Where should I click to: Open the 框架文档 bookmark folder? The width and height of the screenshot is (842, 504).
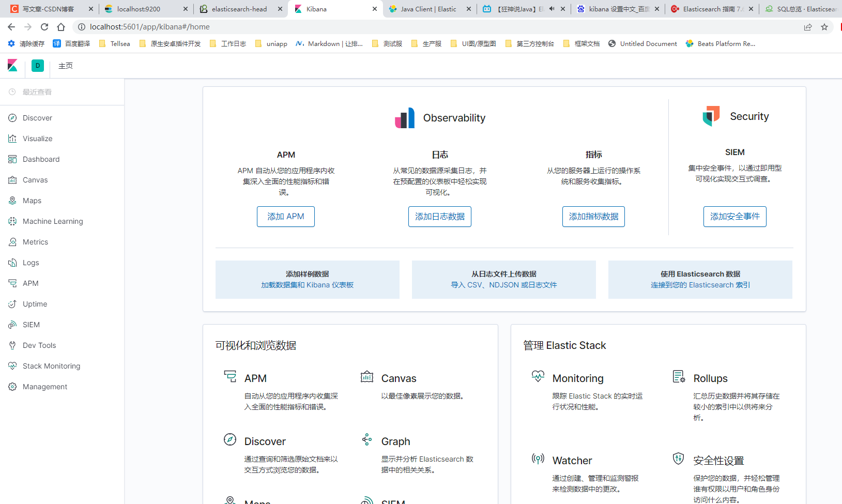(x=581, y=44)
